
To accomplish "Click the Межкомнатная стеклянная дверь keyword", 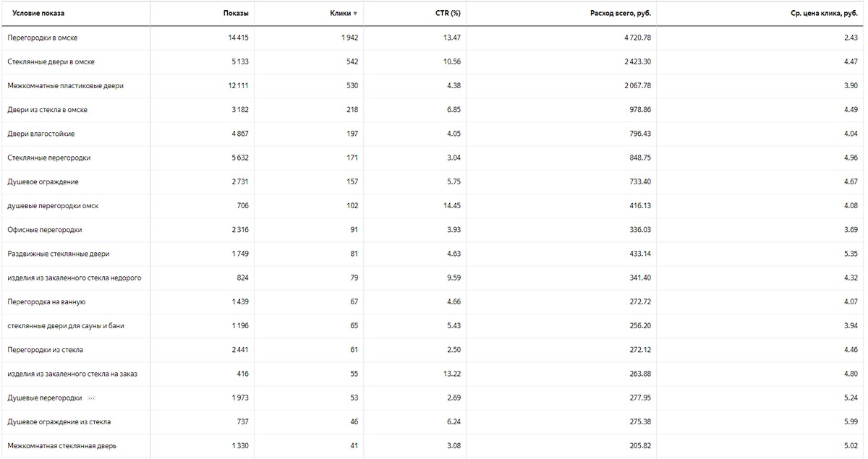I will coord(61,445).
